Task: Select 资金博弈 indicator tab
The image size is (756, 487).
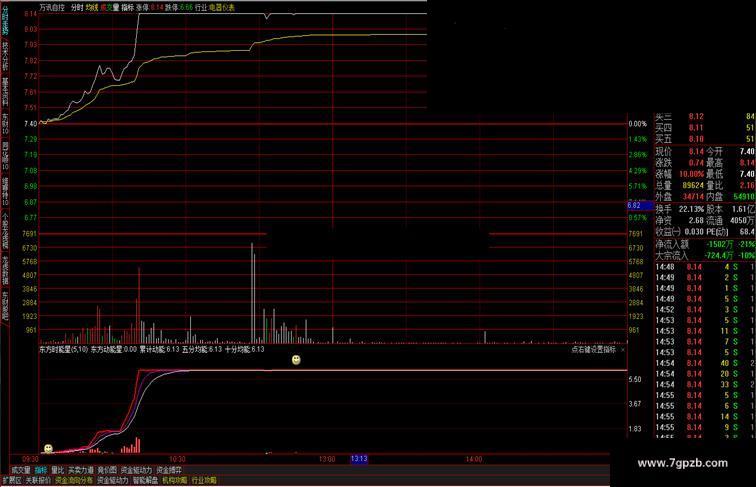Action: pyautogui.click(x=169, y=470)
